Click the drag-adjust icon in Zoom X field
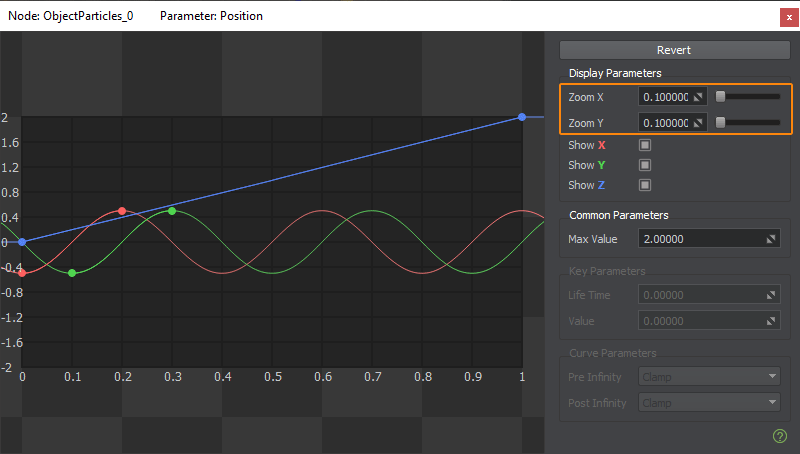The width and height of the screenshot is (800, 454). pos(698,97)
